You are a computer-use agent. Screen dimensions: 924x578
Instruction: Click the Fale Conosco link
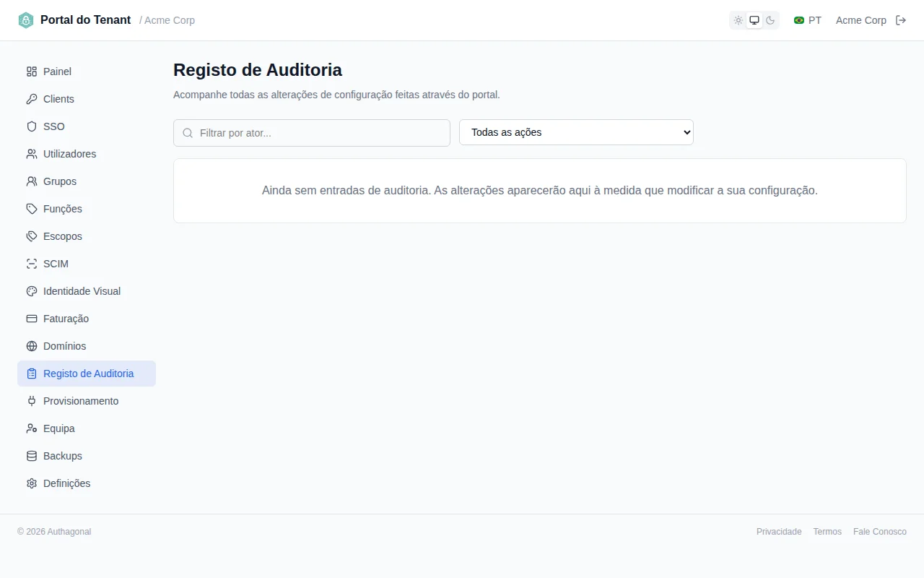point(880,532)
